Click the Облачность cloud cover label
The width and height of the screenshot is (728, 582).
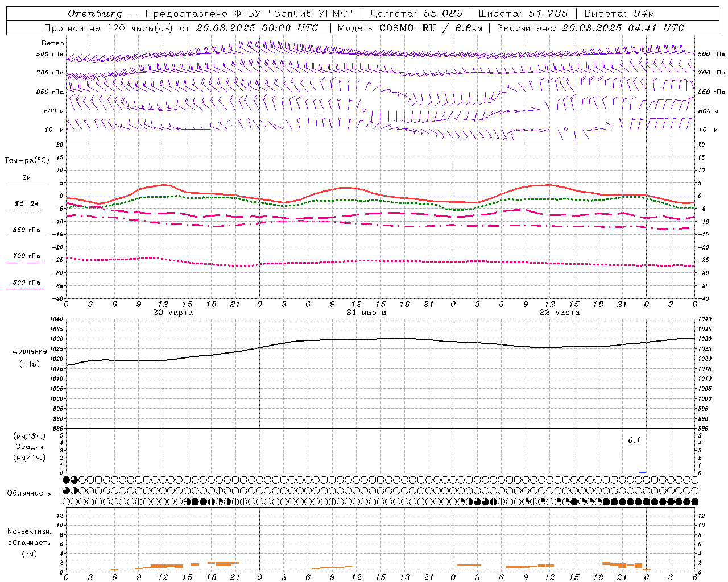[x=29, y=493]
